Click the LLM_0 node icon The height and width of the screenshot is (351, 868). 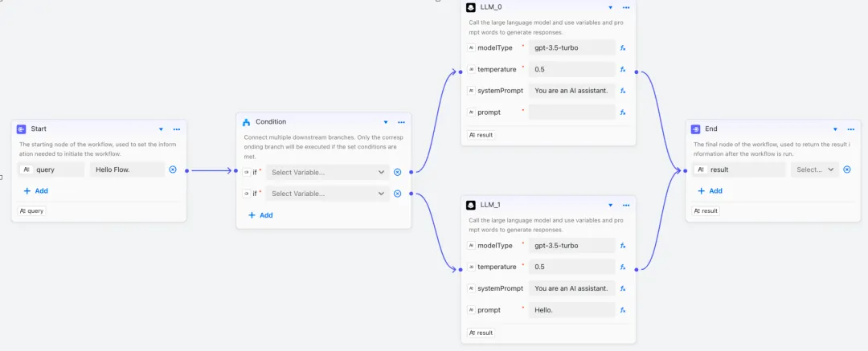[470, 7]
